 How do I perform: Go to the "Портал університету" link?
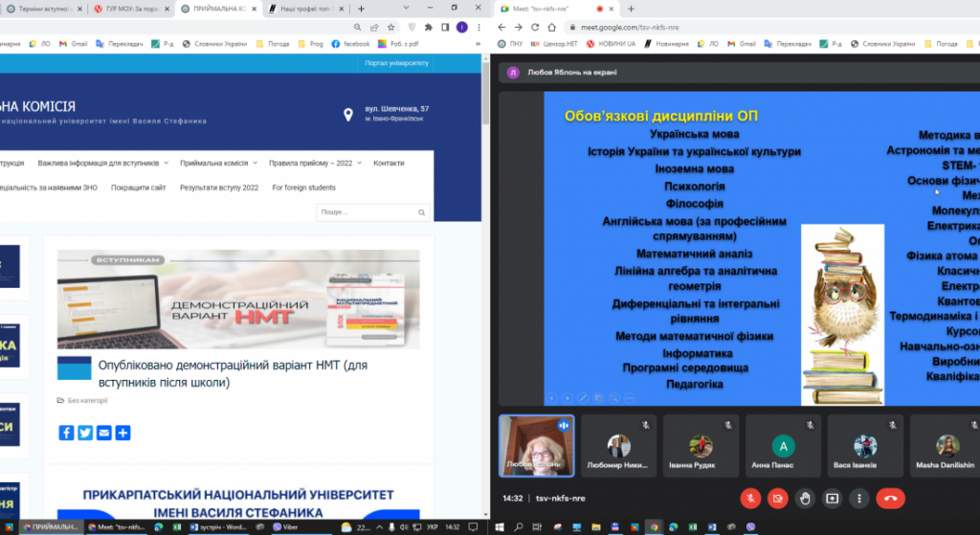[x=397, y=63]
